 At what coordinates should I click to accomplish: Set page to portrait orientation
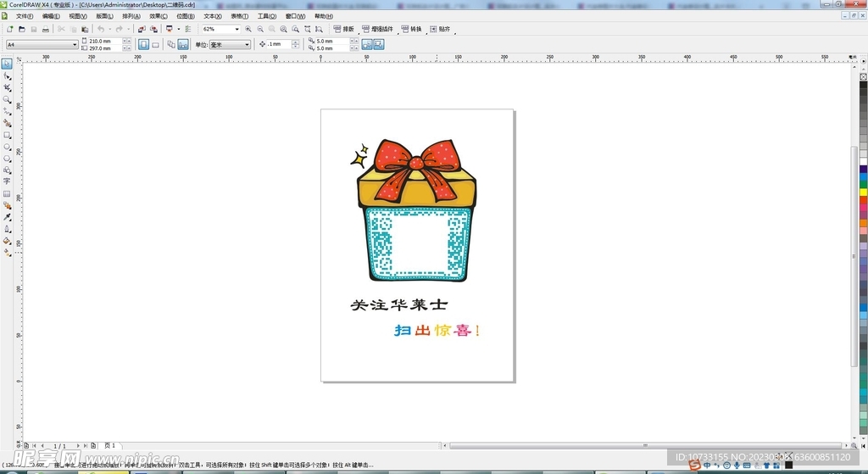click(143, 45)
